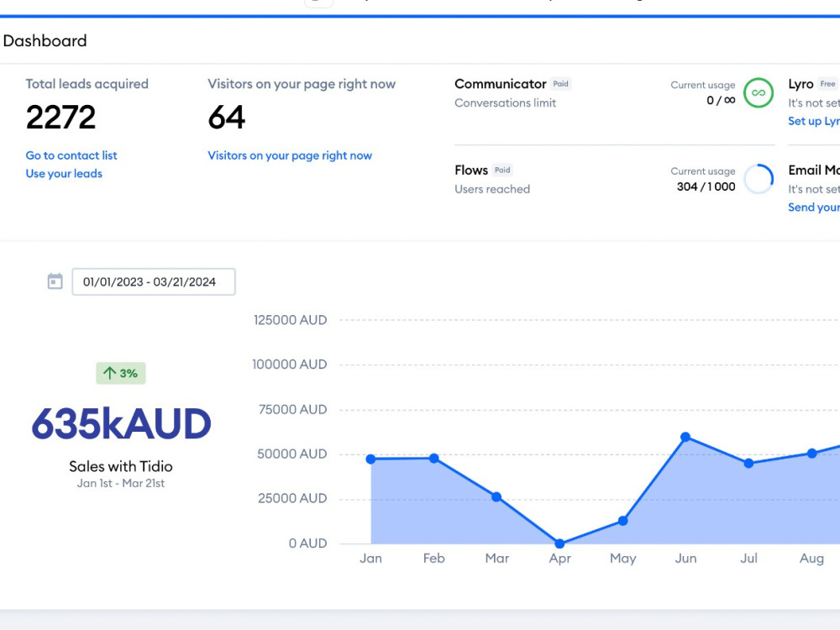Select the Apr data point at 0 AUD
840x630 pixels.
(x=559, y=543)
